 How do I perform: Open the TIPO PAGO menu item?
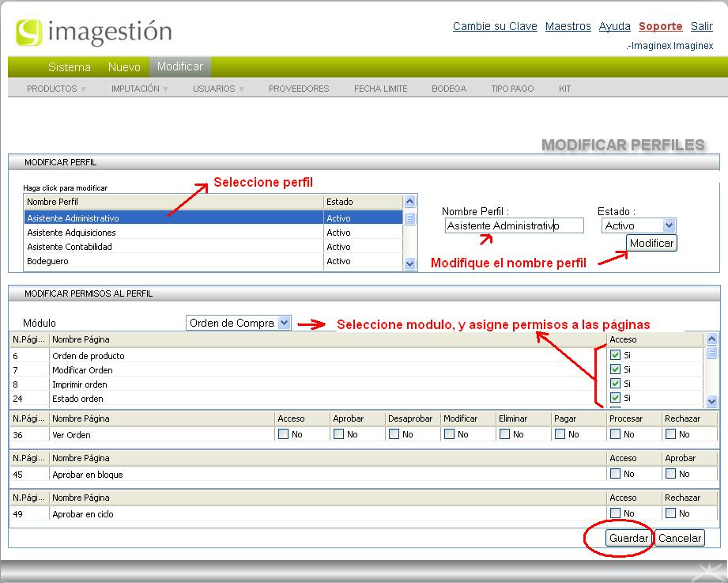tap(512, 89)
